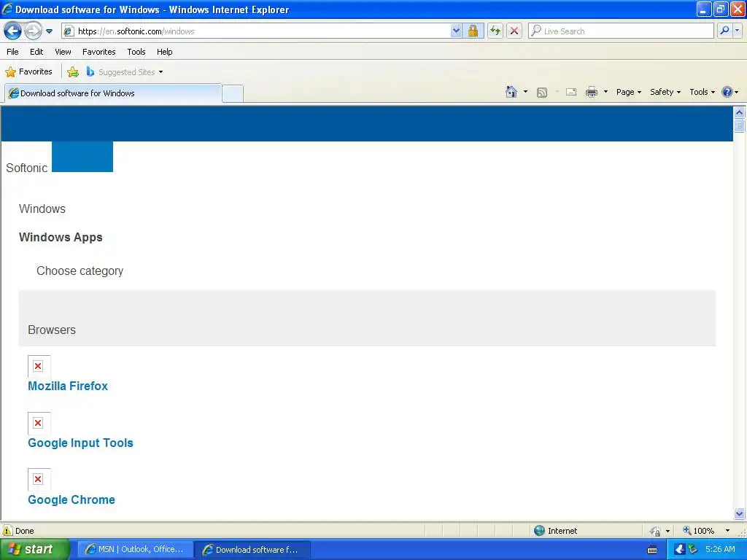The width and height of the screenshot is (747, 560).
Task: Click the Softonic logo link
Action: point(27,168)
